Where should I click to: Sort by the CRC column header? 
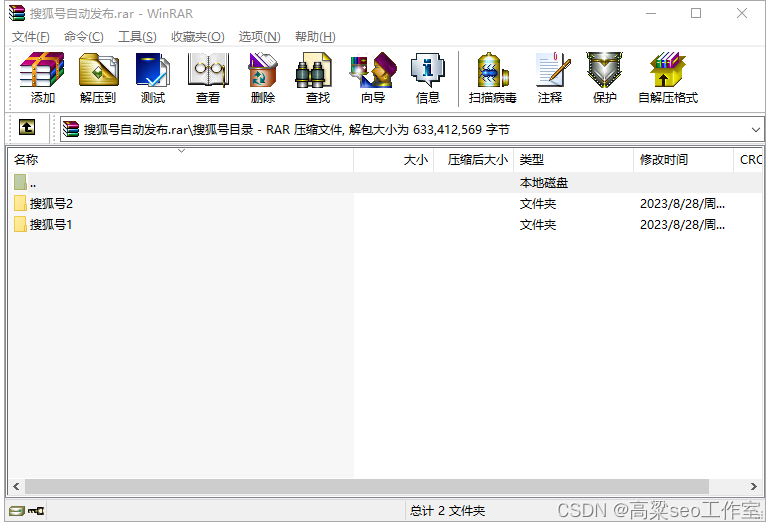tap(748, 160)
